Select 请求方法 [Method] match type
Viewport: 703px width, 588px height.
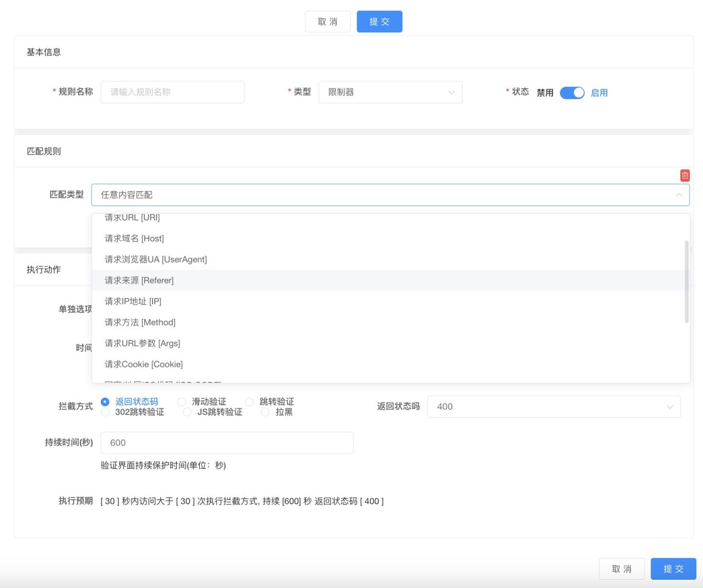point(140,322)
